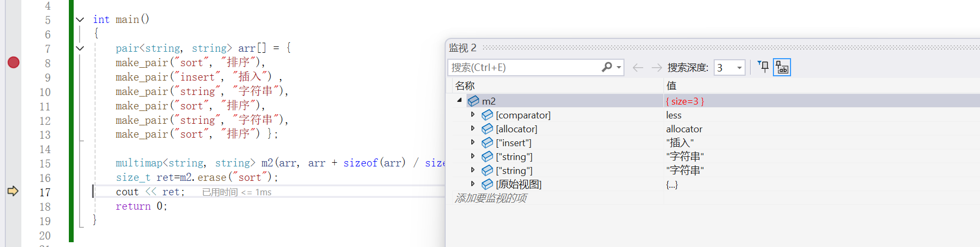Expand the [comparator] node

tap(473, 114)
